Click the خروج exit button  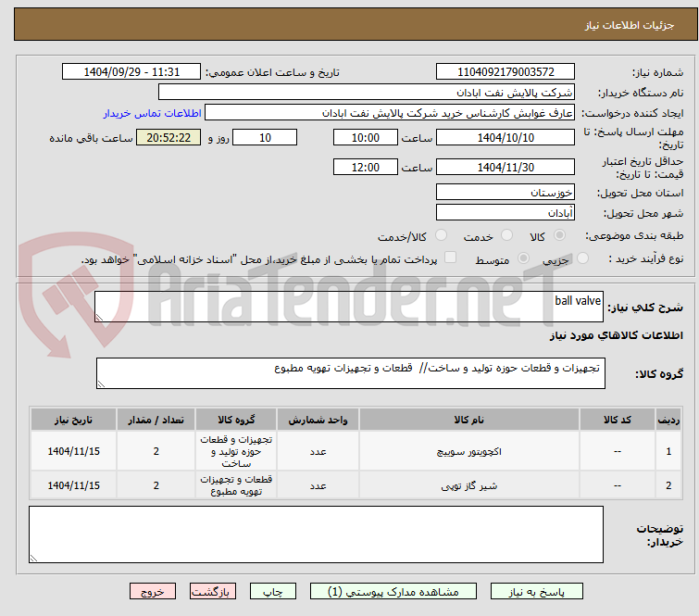coord(153,592)
